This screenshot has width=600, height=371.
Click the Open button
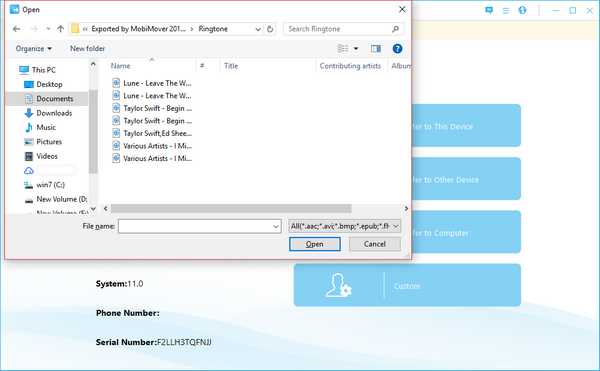pos(315,244)
